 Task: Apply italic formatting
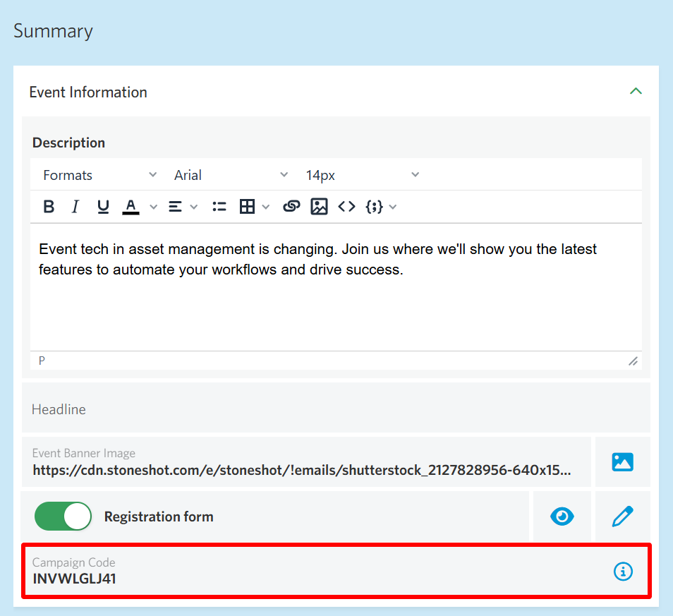tap(75, 206)
